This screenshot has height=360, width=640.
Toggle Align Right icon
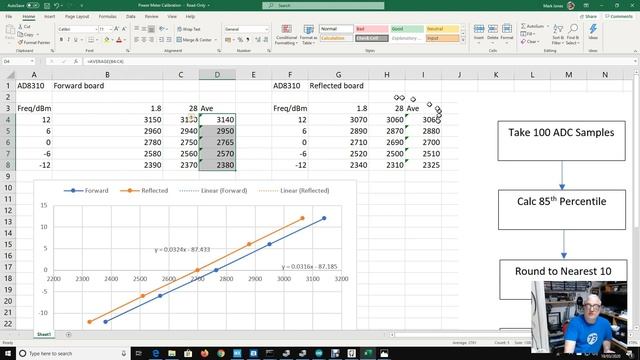(151, 40)
